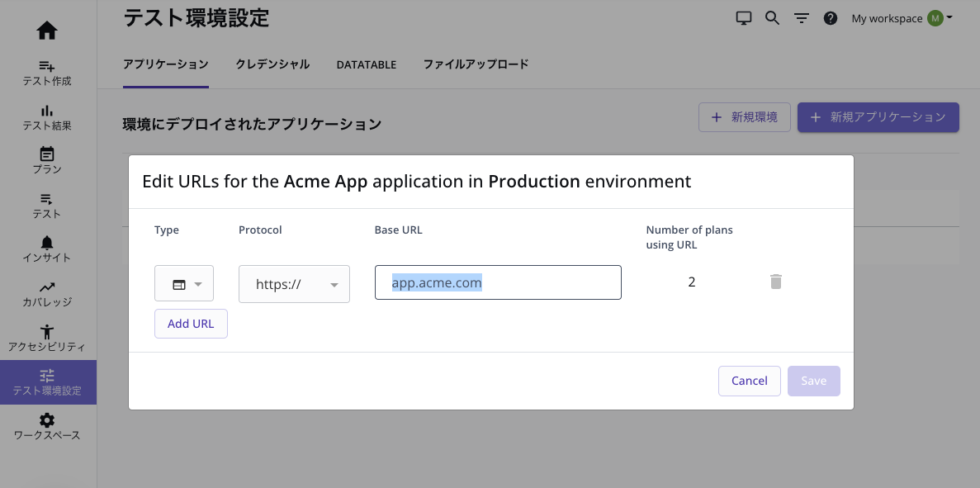Open テスト作成 from the sidebar
The image size is (980, 488).
point(47,73)
